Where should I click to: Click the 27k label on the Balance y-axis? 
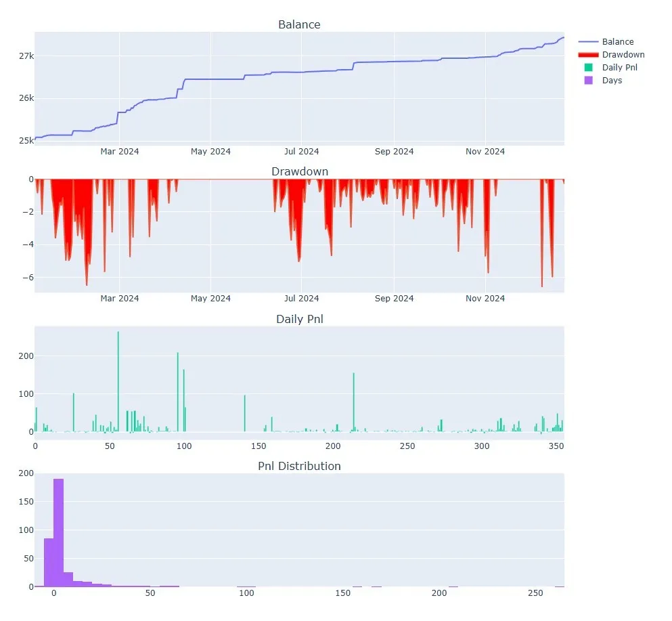[x=26, y=56]
